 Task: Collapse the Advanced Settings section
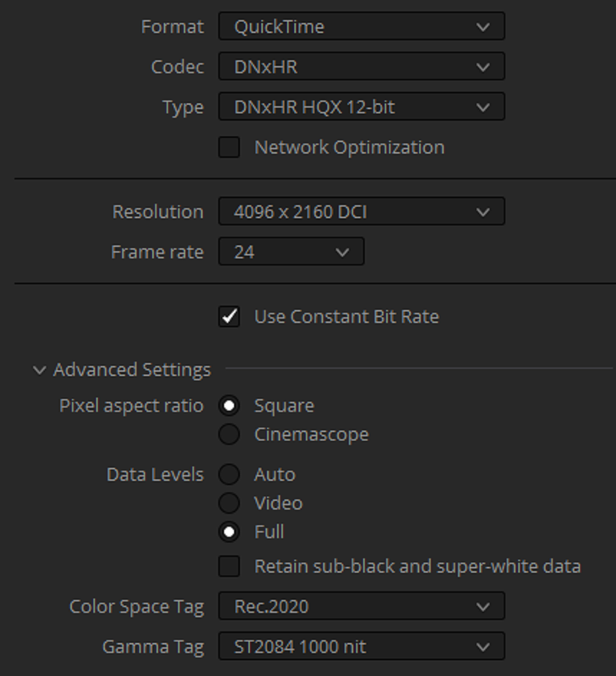point(39,370)
